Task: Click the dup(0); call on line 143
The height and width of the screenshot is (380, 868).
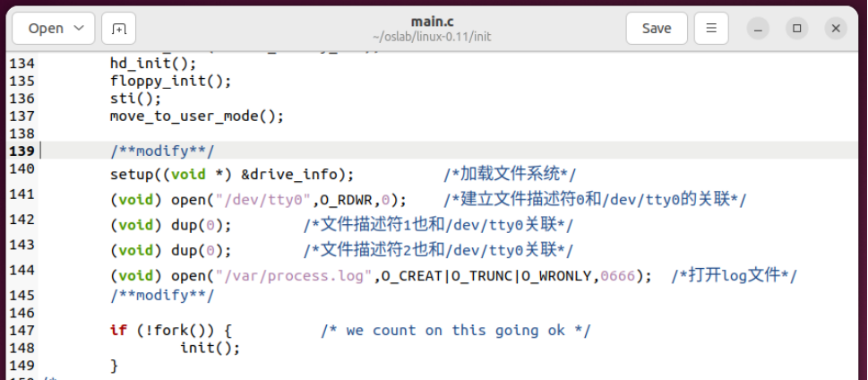Action: coord(201,251)
